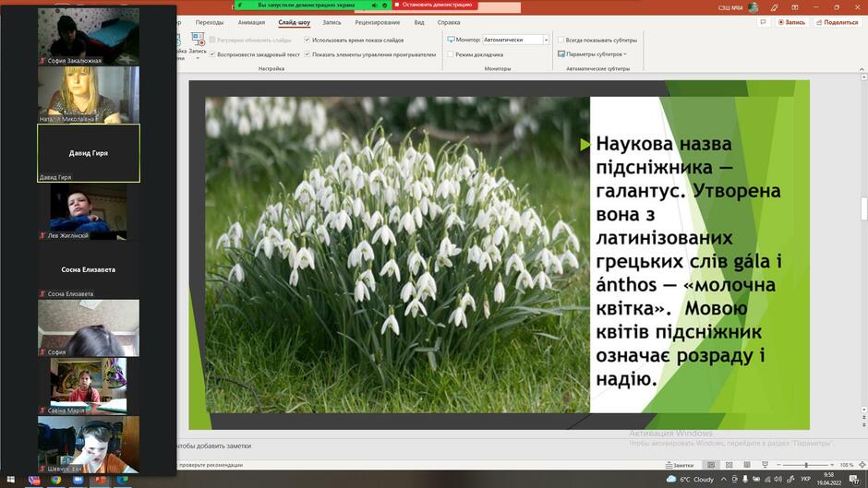Click Остановить демонстрацию button

(434, 5)
